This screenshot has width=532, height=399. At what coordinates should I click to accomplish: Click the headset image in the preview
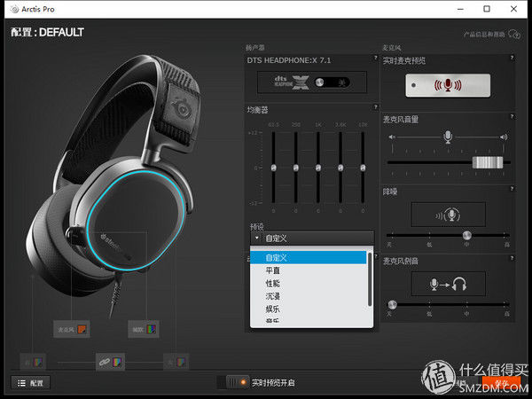pyautogui.click(x=113, y=176)
